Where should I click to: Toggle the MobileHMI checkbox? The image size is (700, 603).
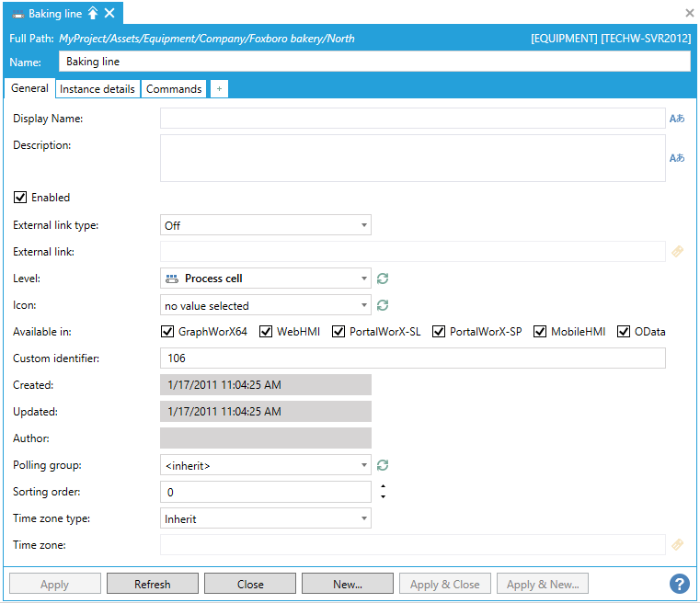[540, 332]
